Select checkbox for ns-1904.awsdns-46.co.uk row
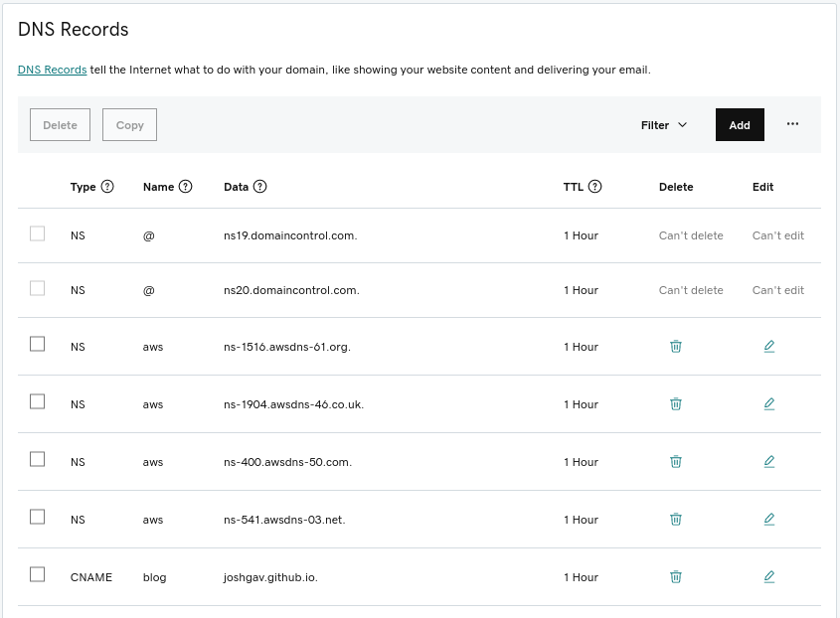The width and height of the screenshot is (840, 618). coord(38,401)
